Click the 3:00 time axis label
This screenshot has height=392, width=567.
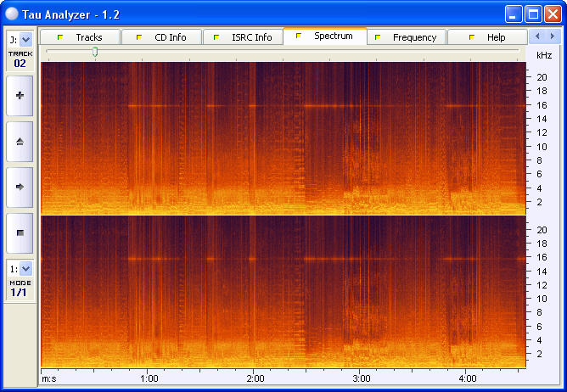362,378
